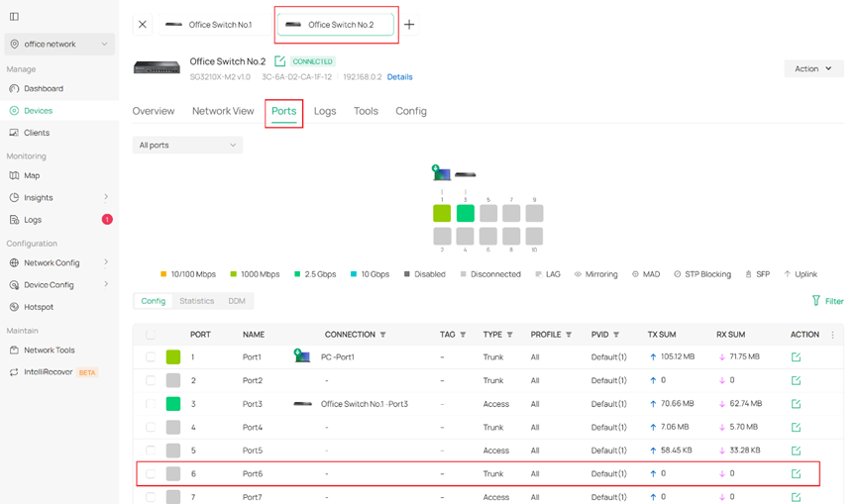The height and width of the screenshot is (504, 857).
Task: Open Clients in the sidebar
Action: pyautogui.click(x=36, y=133)
